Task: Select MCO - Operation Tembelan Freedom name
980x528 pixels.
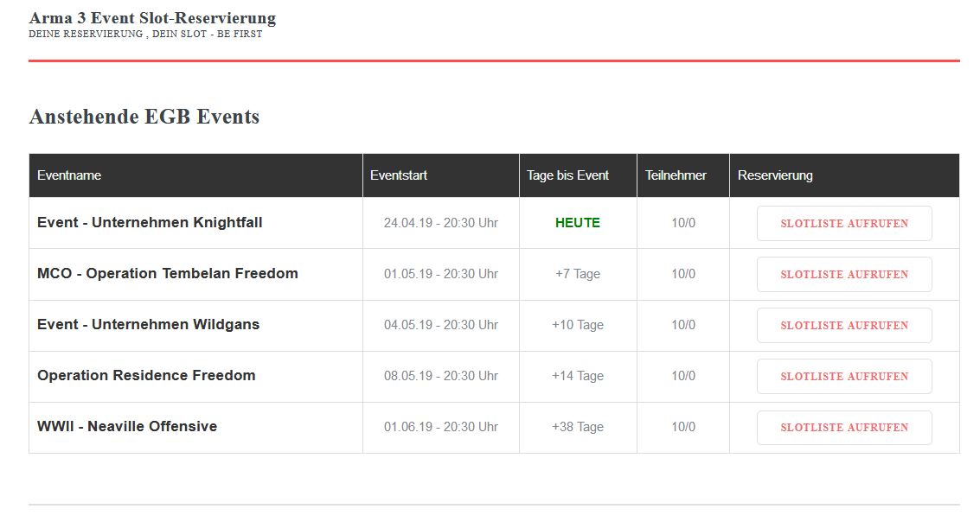Action: click(168, 274)
